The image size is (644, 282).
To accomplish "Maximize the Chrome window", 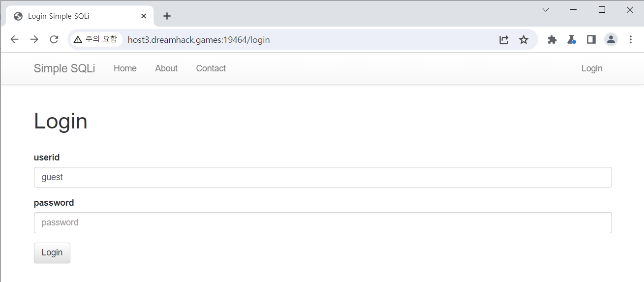I will 602,10.
